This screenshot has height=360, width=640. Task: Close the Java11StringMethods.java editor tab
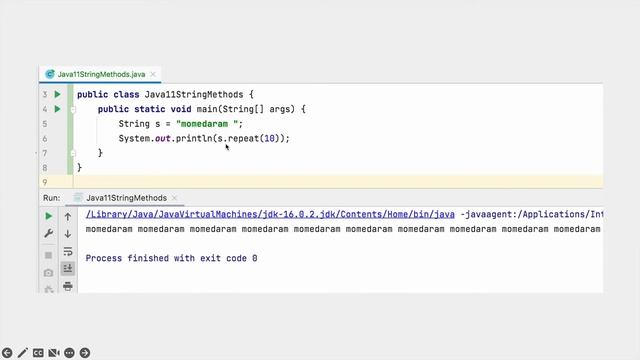(153, 74)
